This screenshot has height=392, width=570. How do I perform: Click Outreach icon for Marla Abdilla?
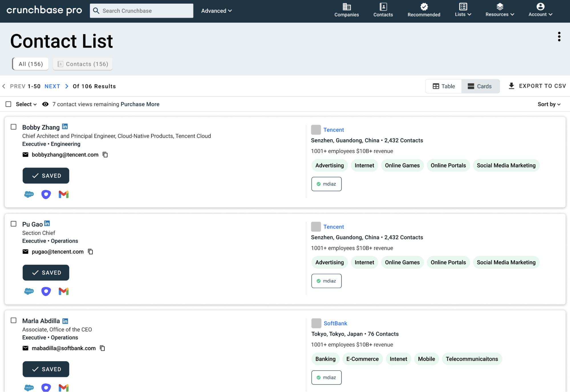tap(46, 387)
